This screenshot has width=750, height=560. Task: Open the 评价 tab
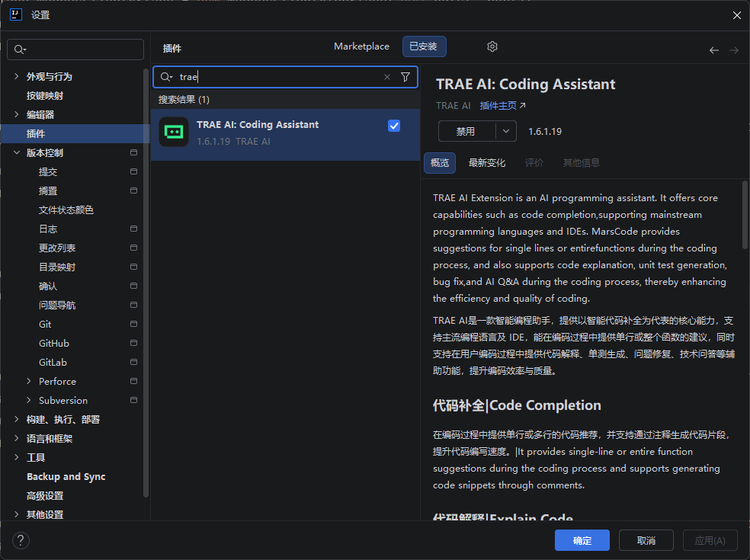(x=534, y=163)
